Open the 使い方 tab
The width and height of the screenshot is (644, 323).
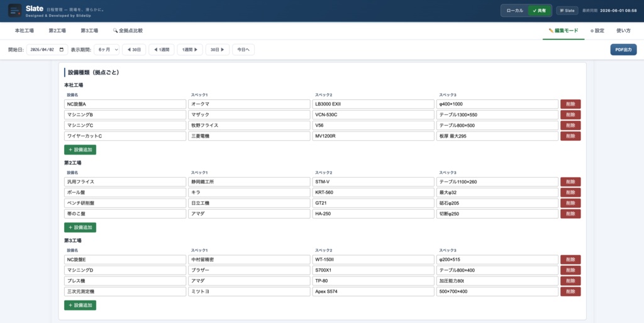click(x=623, y=31)
